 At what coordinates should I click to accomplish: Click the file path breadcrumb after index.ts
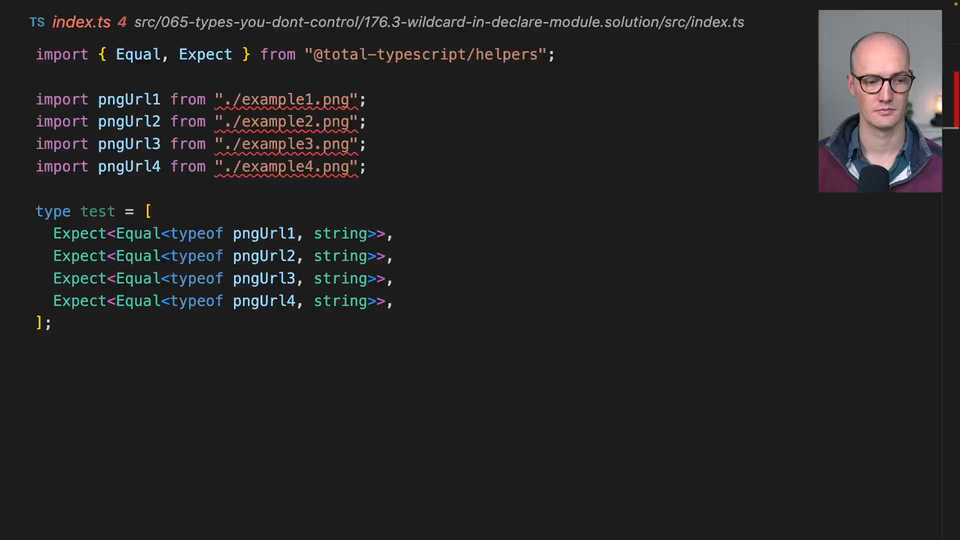click(438, 22)
